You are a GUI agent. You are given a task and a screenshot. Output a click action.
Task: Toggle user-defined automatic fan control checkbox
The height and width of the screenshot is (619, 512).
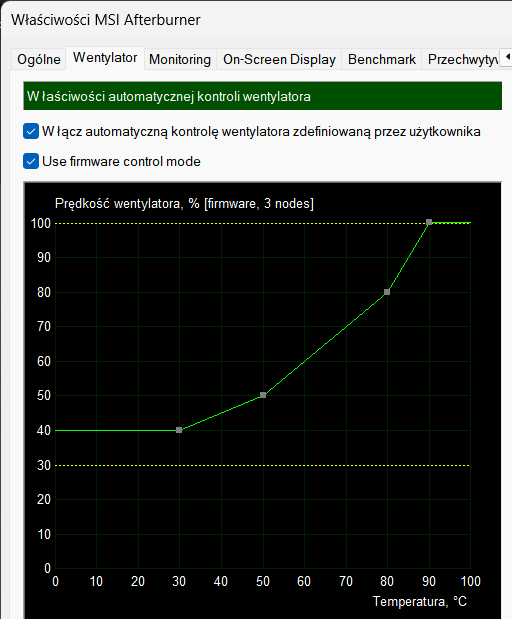pyautogui.click(x=31, y=131)
